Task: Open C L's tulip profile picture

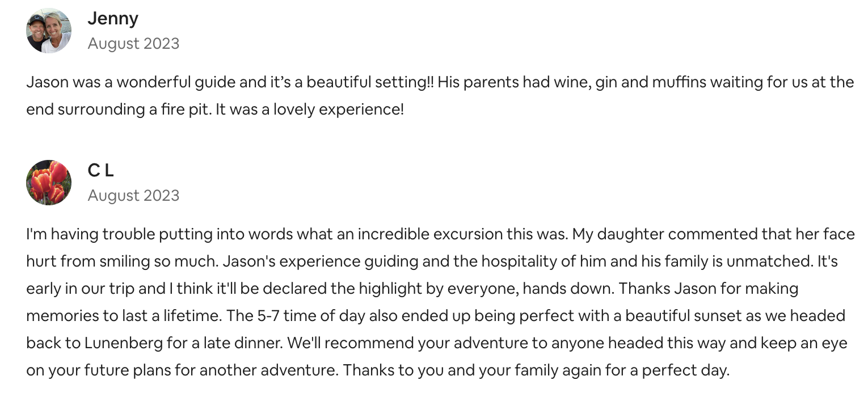Action: (49, 182)
